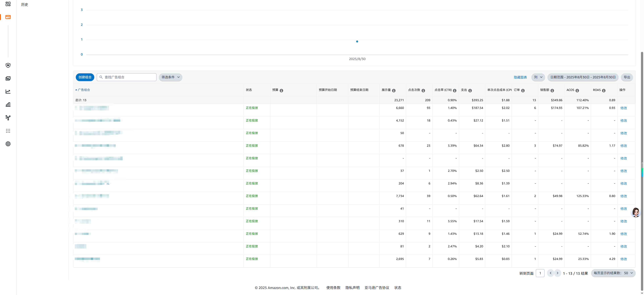Open the 亚马逊广告协议 footer link

coord(377,288)
